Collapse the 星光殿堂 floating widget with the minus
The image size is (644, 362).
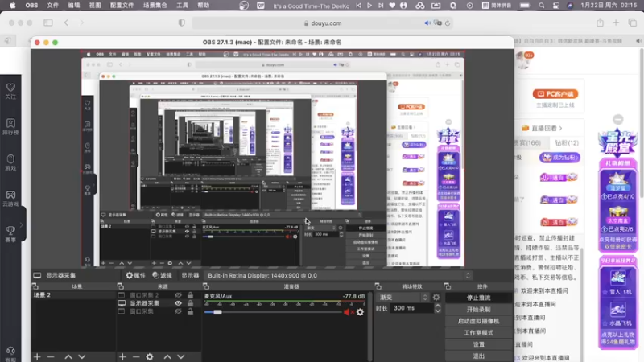[x=617, y=119]
